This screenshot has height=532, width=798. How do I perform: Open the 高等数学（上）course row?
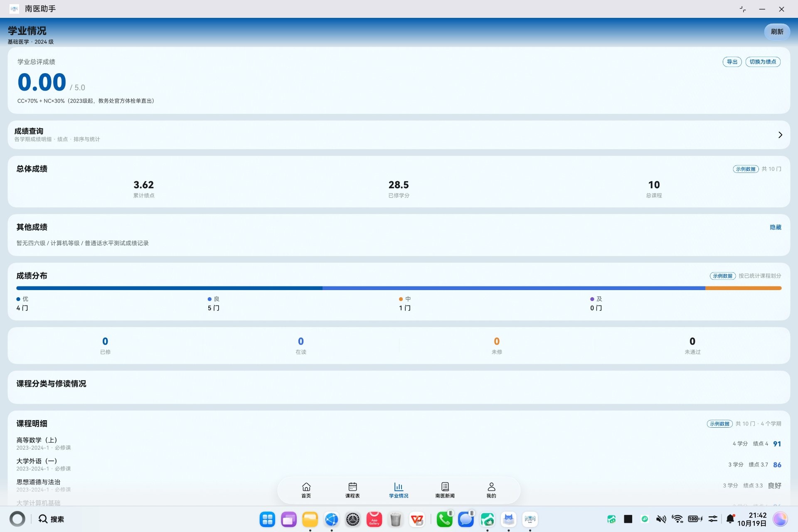tap(399, 443)
